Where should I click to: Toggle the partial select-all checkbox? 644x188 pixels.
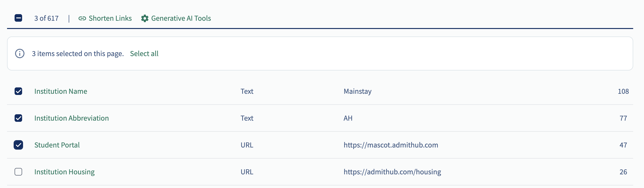pyautogui.click(x=18, y=18)
